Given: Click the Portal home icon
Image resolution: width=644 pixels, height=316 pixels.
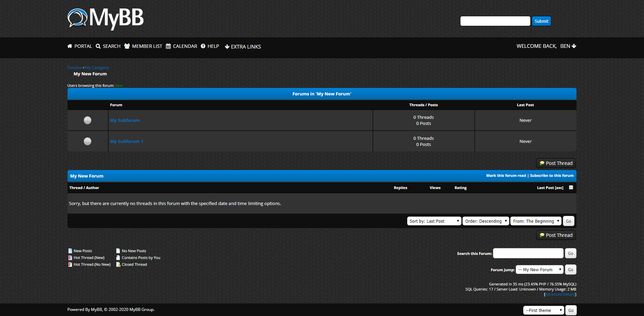Looking at the screenshot, I should point(70,46).
